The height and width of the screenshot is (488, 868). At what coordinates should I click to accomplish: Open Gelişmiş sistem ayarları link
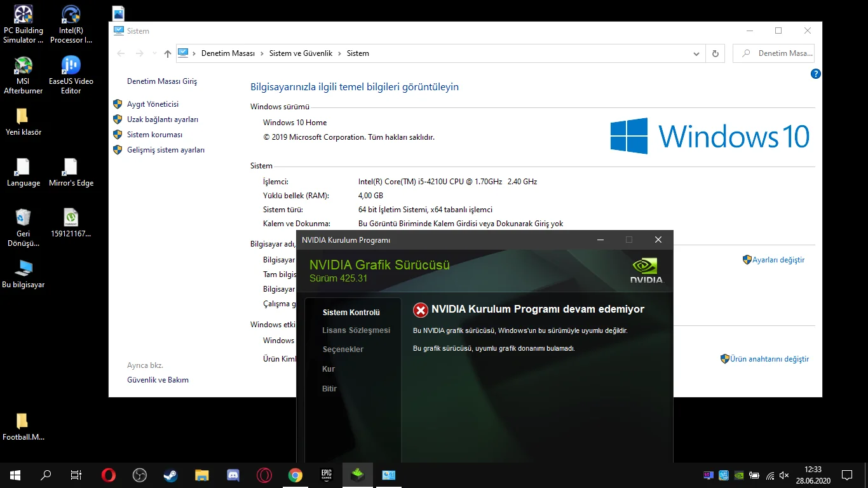tap(166, 150)
